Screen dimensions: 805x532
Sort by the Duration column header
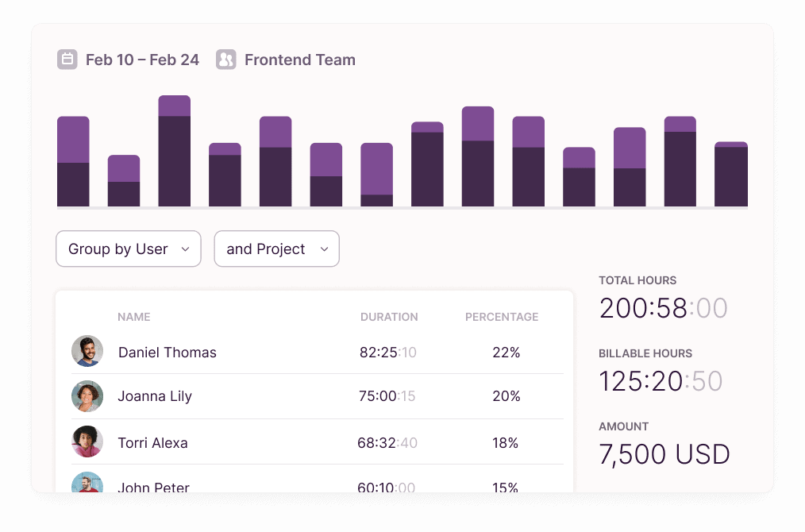tap(389, 317)
